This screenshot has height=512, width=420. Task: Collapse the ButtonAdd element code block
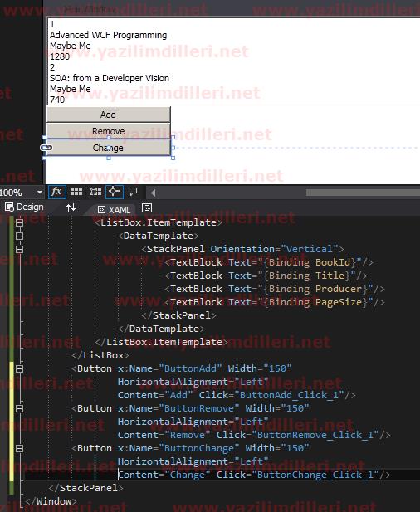[20, 368]
